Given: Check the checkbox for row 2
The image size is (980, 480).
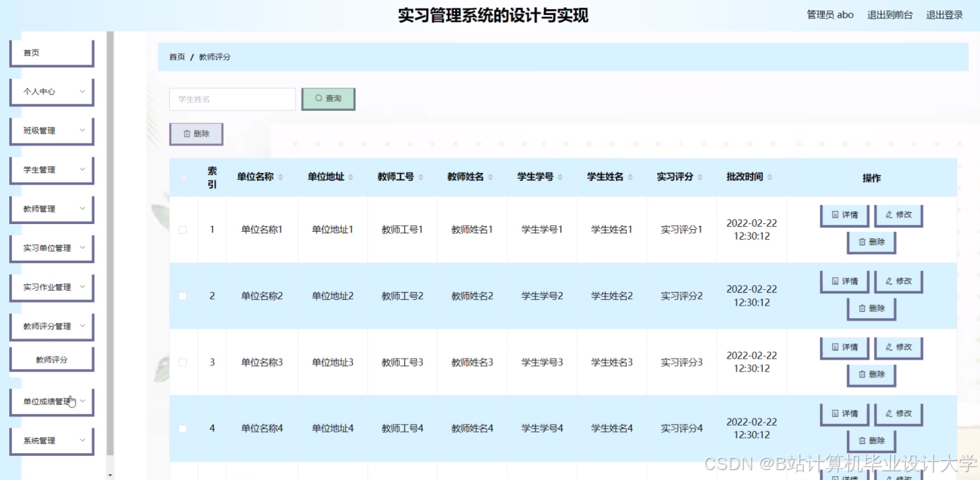Looking at the screenshot, I should [183, 296].
